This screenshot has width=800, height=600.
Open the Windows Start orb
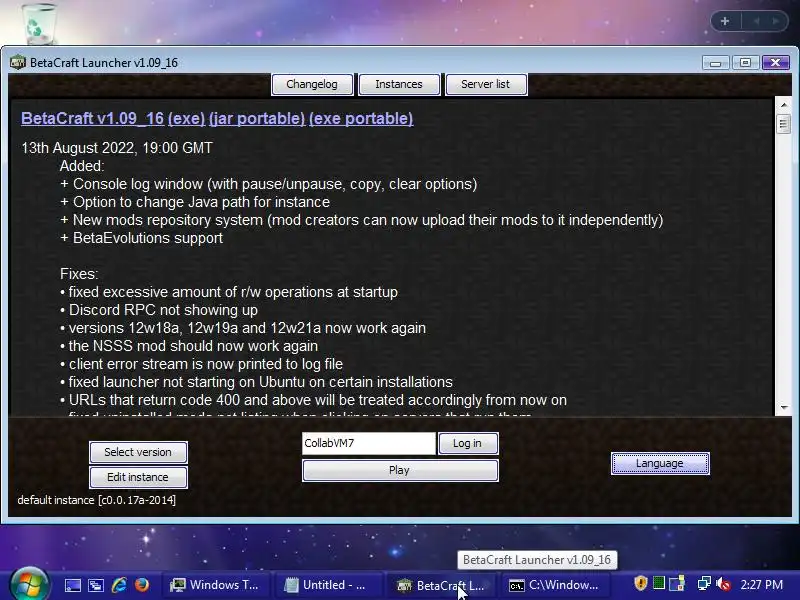(x=30, y=585)
